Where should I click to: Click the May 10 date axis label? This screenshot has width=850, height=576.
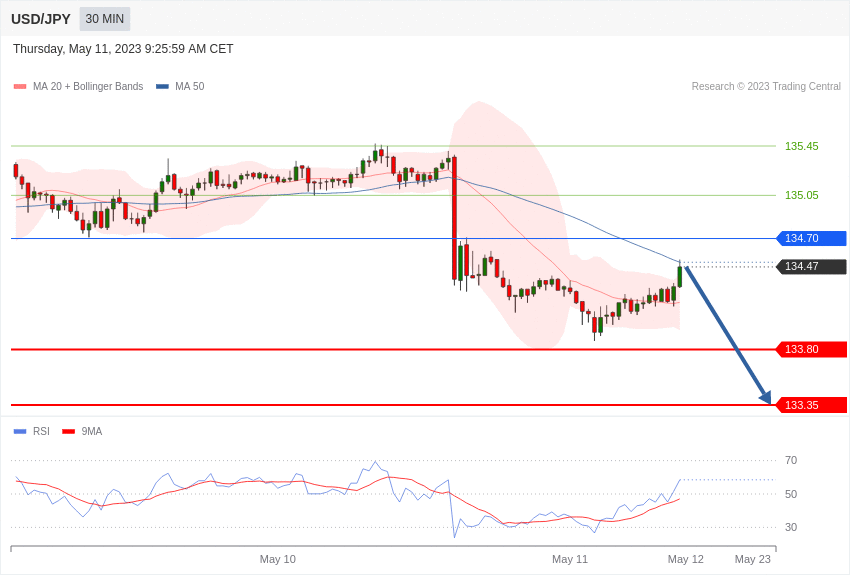[x=278, y=559]
